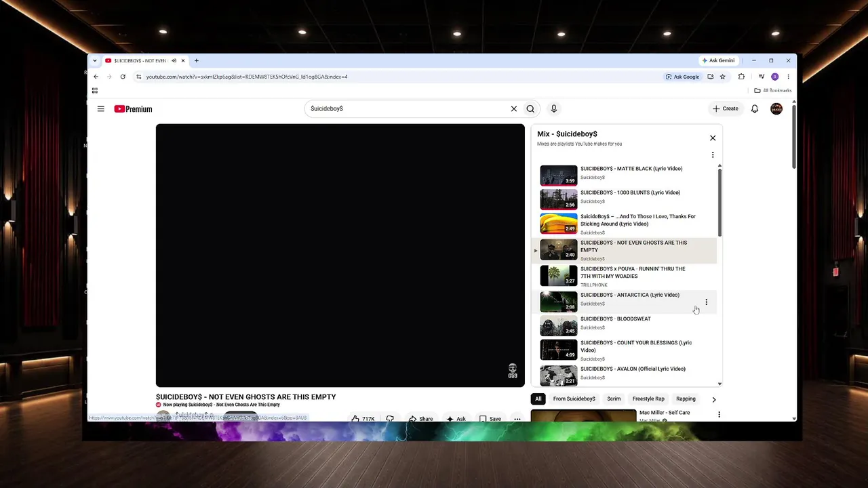
Task: Open the Mix playlist options menu
Action: point(713,155)
